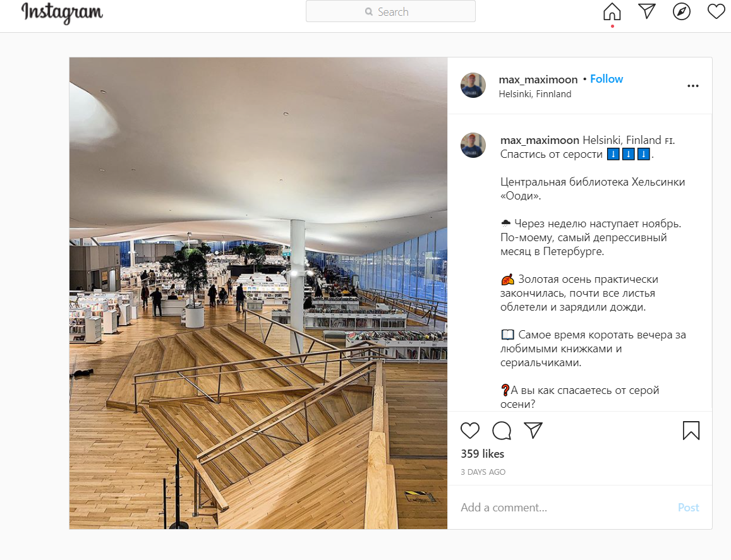731x560 pixels.
Task: Open Direct messages paper plane icon in header
Action: click(646, 11)
